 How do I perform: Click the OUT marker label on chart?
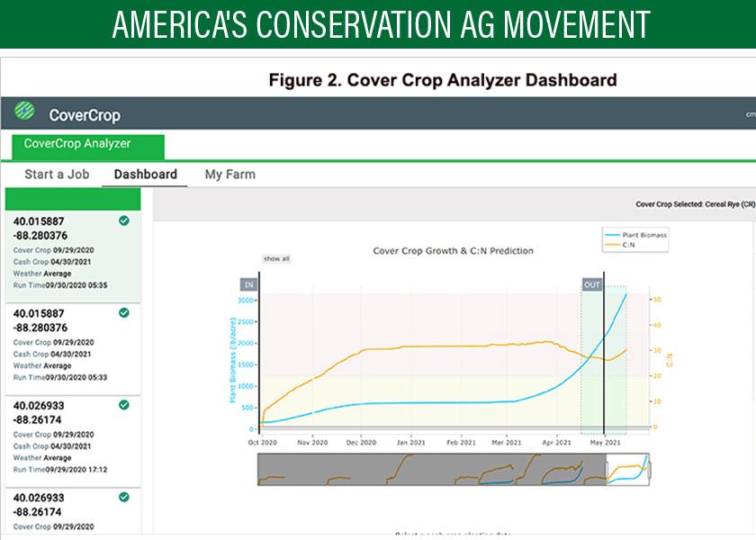[592, 284]
